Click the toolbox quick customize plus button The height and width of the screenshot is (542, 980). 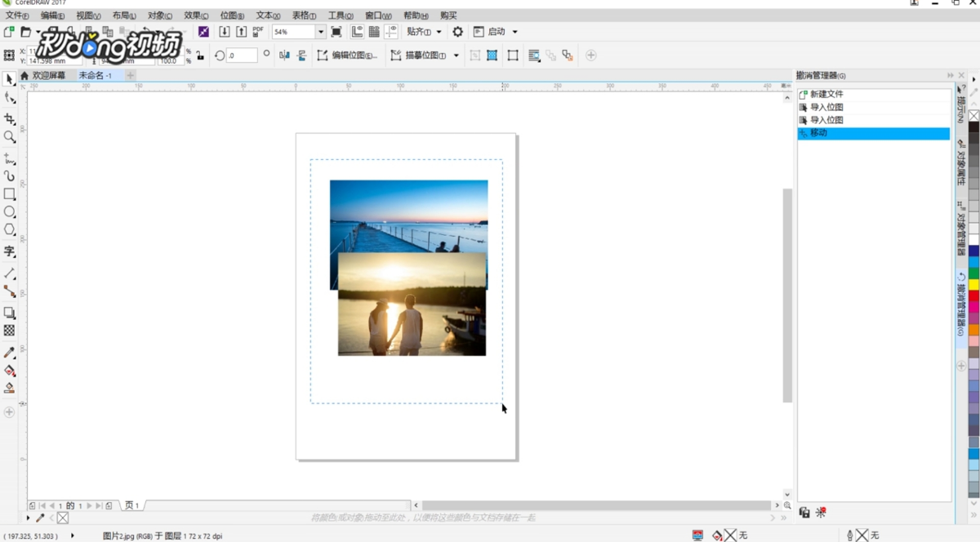point(9,412)
